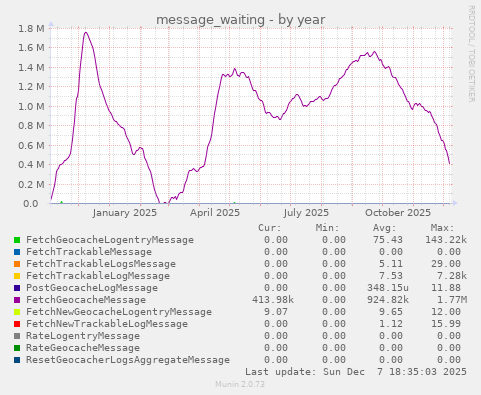The height and width of the screenshot is (395, 481).
Task: Click the Max: column header
Action: (x=442, y=228)
